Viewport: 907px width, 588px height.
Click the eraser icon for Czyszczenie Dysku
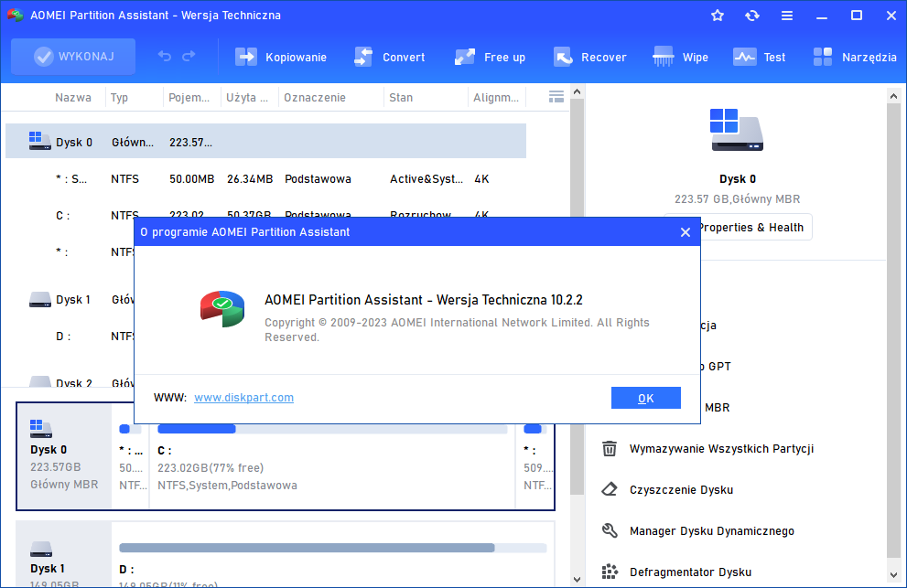tap(610, 490)
